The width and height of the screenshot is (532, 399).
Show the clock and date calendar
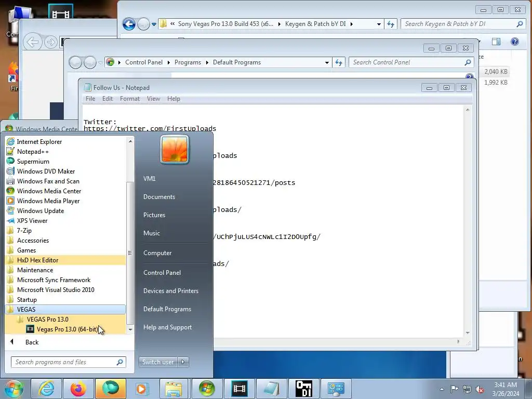point(506,389)
